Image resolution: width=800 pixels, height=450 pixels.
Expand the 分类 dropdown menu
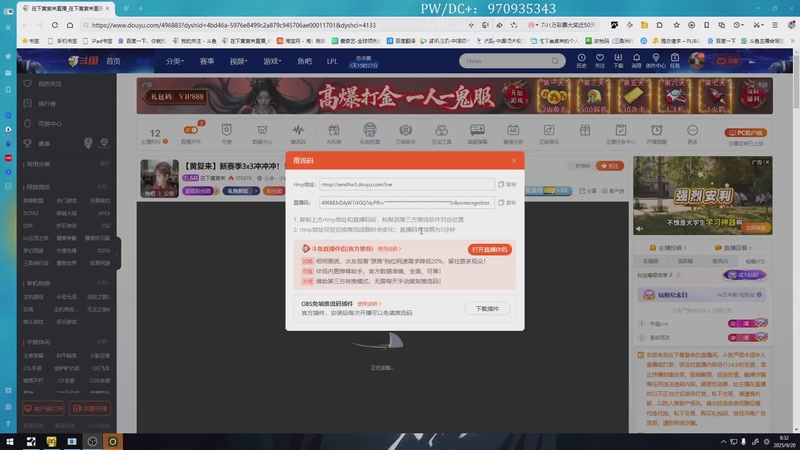pyautogui.click(x=174, y=61)
